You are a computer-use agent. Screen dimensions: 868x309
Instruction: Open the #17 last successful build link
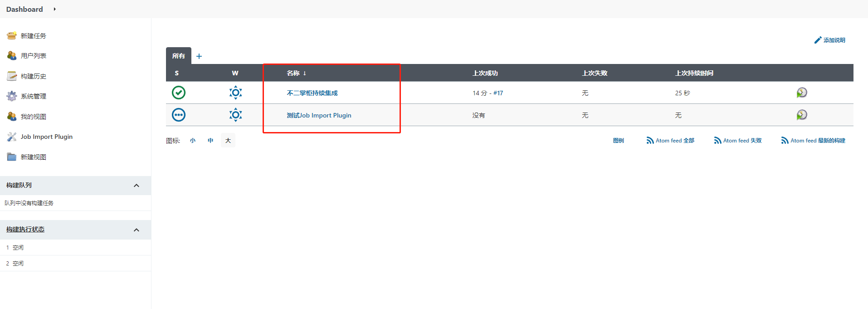click(498, 93)
